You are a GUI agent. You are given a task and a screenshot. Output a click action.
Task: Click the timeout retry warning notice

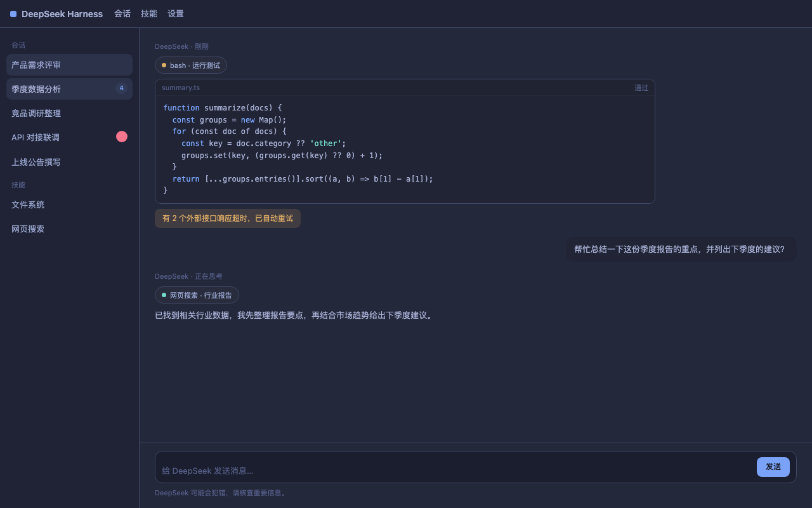(x=228, y=218)
